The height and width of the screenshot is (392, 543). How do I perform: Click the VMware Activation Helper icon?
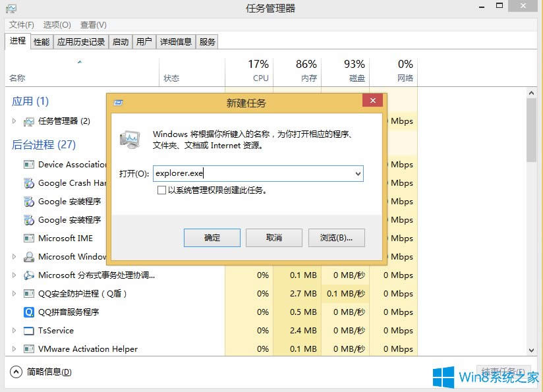click(29, 349)
